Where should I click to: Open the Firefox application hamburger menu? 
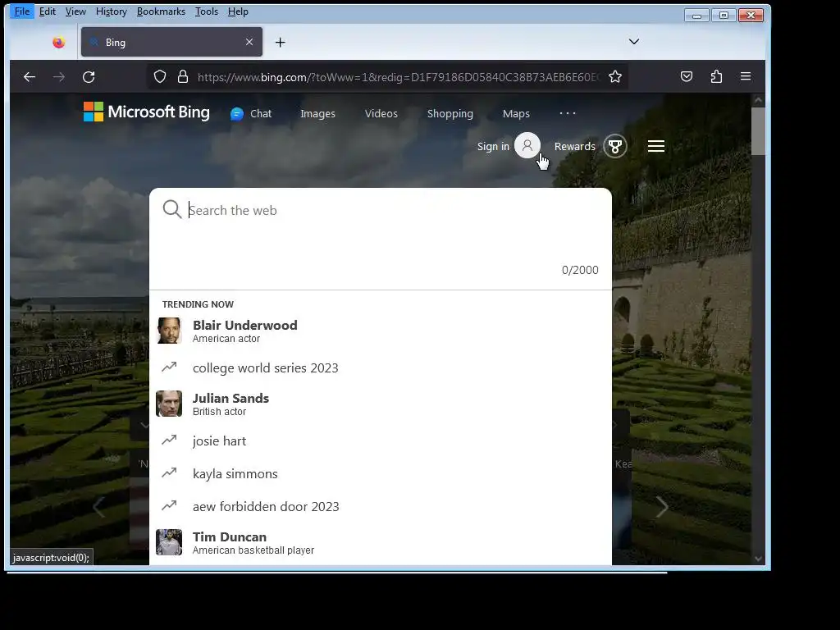[745, 76]
